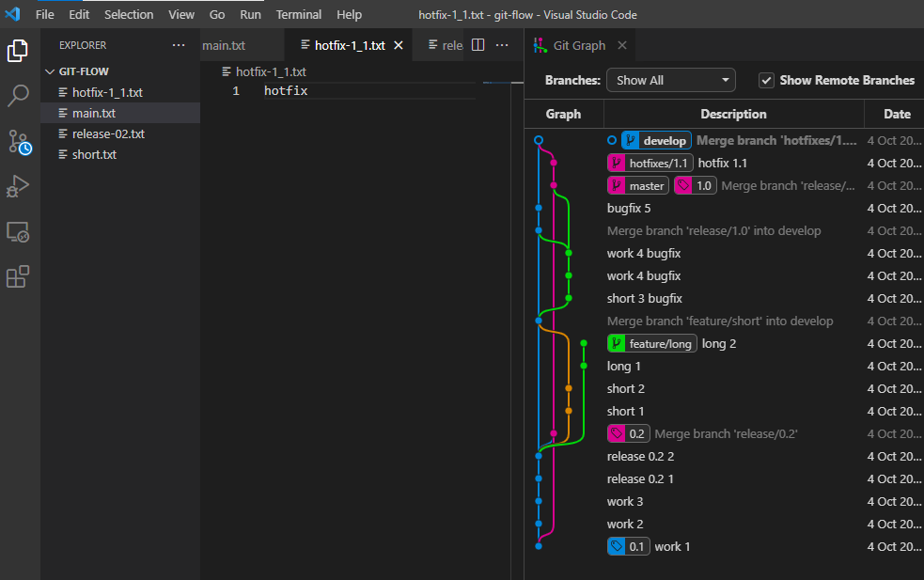Click the feature/long branch label
This screenshot has height=580, width=924.
click(652, 343)
